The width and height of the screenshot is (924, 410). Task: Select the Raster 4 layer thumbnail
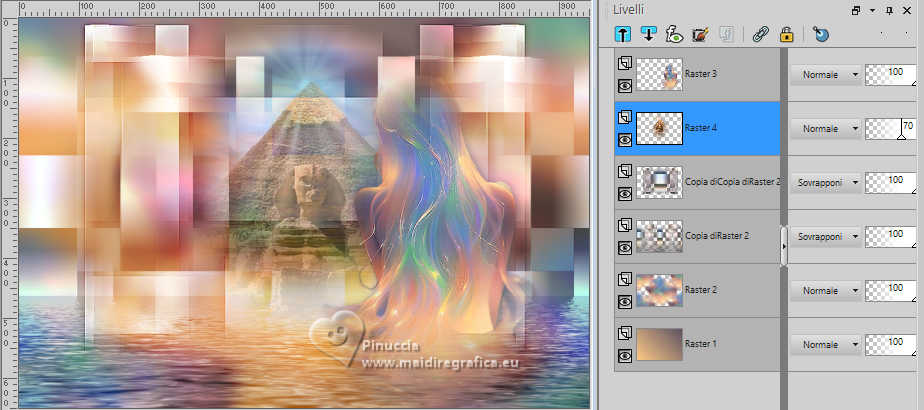tap(659, 128)
